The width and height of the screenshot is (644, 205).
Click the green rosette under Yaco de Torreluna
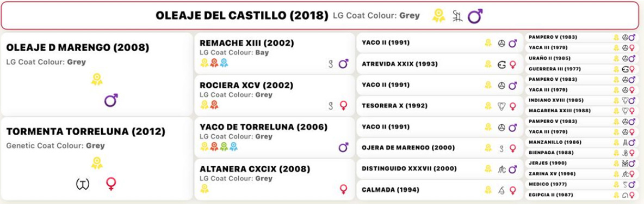pyautogui.click(x=224, y=147)
